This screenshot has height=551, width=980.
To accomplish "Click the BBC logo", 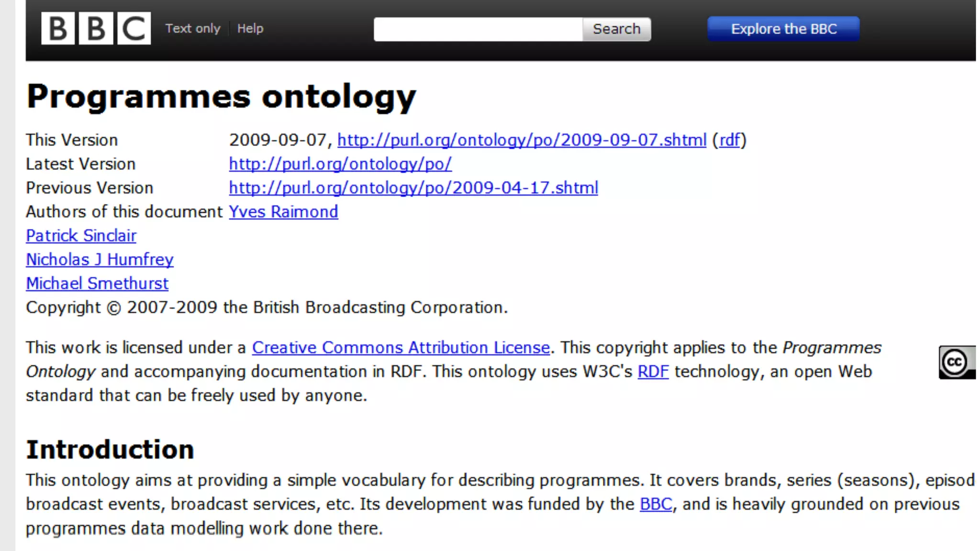I will click(96, 29).
